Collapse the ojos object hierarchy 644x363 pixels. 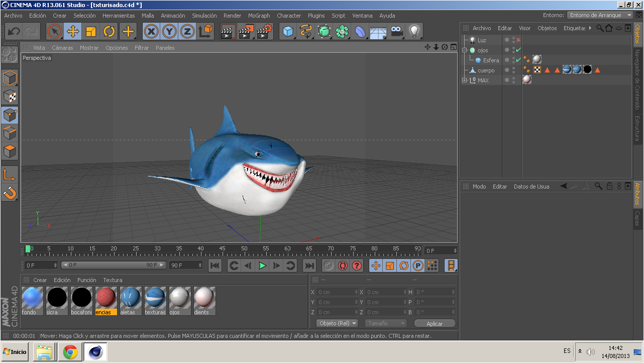(x=465, y=50)
